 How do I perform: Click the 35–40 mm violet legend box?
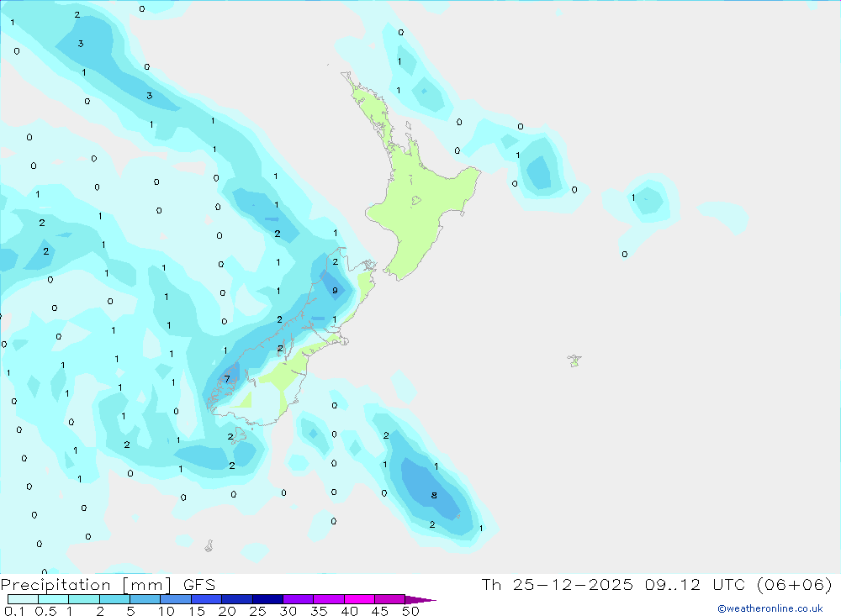(329, 599)
